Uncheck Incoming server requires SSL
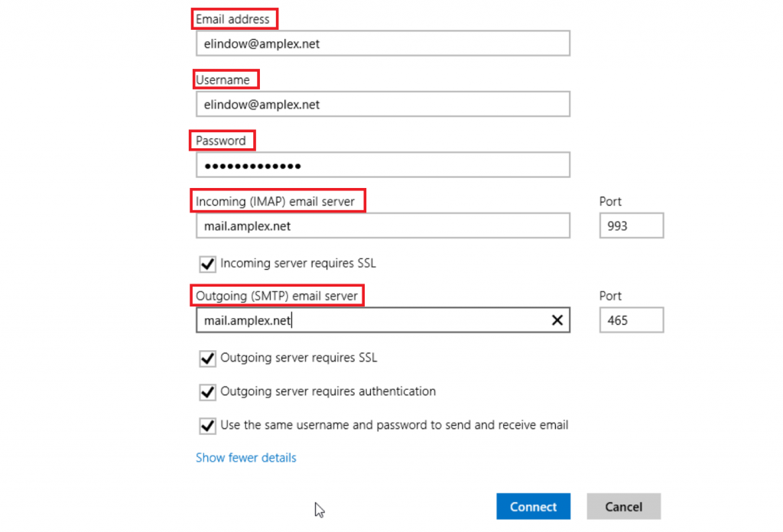This screenshot has height=532, width=783. [x=207, y=264]
